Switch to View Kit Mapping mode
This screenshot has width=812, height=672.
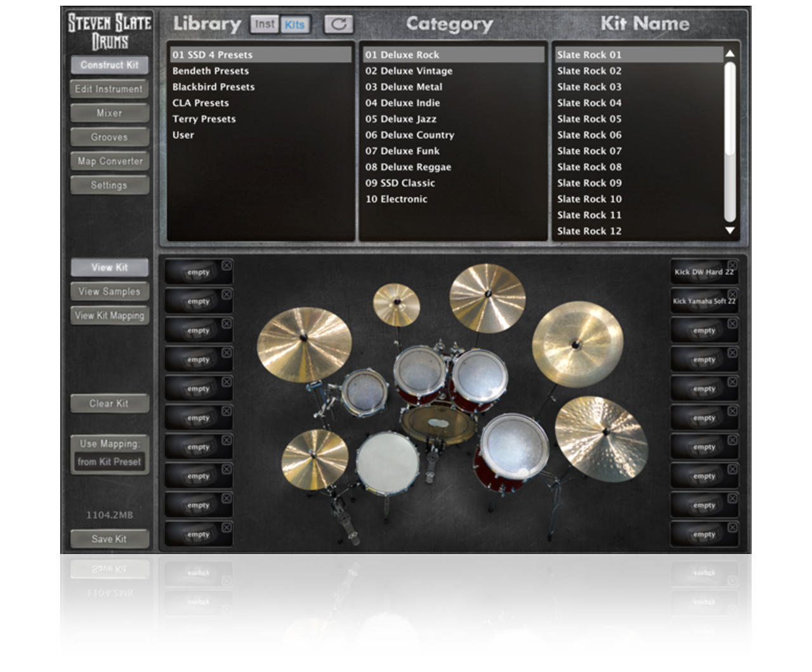point(109,315)
